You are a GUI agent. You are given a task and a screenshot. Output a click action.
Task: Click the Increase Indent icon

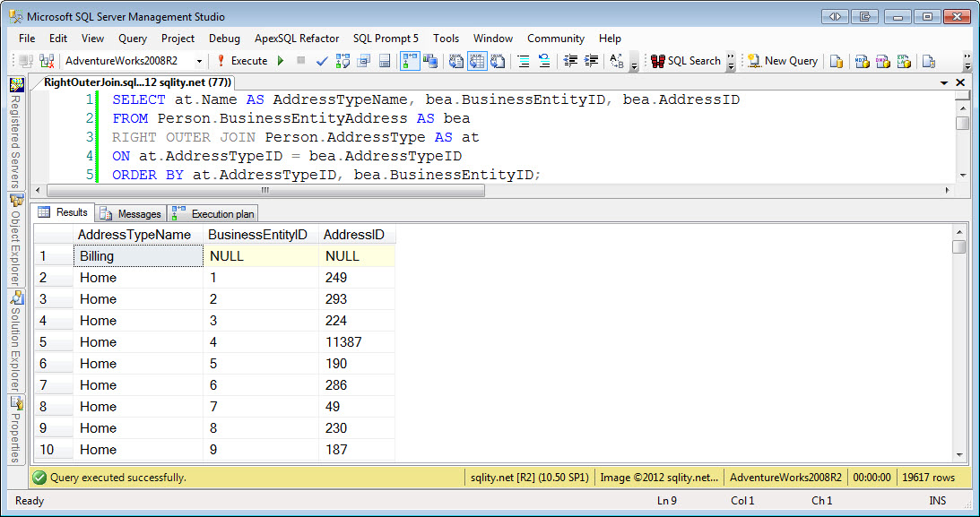(591, 61)
